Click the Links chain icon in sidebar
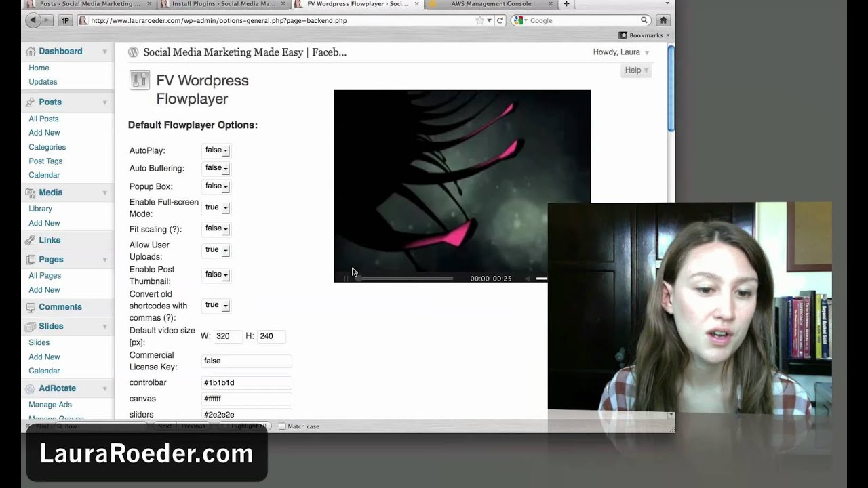The image size is (868, 488). (31, 240)
